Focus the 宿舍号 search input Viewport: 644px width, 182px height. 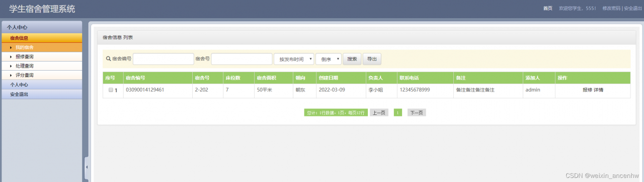click(x=242, y=59)
